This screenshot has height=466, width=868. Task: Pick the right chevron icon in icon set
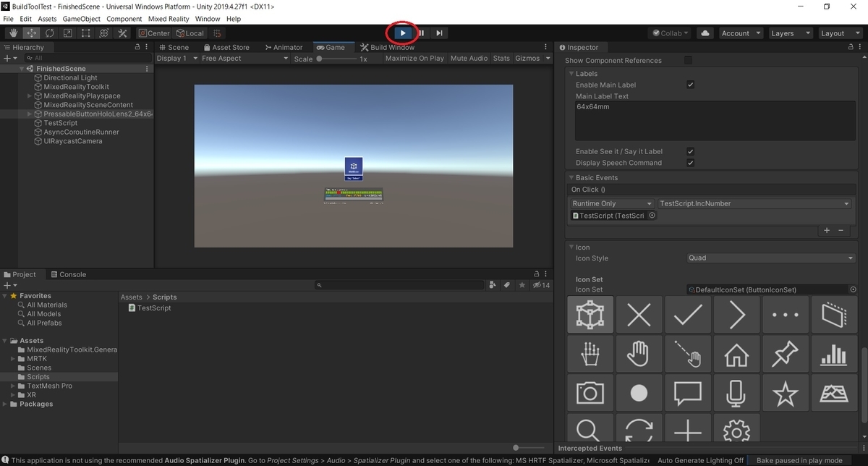(x=736, y=315)
